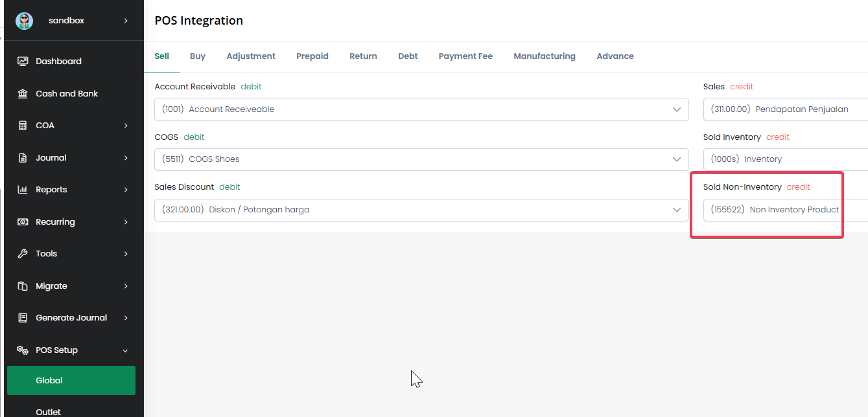This screenshot has height=417, width=868.
Task: Collapse the POS Setup menu
Action: point(126,350)
